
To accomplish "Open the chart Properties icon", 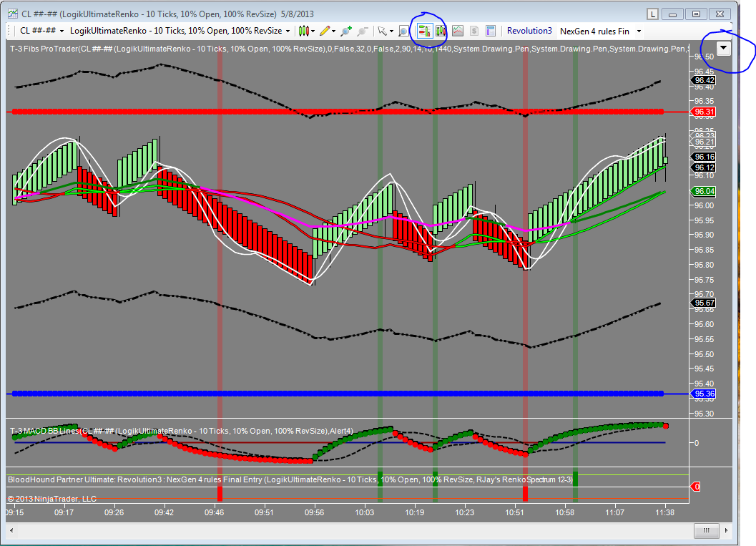I will 491,31.
